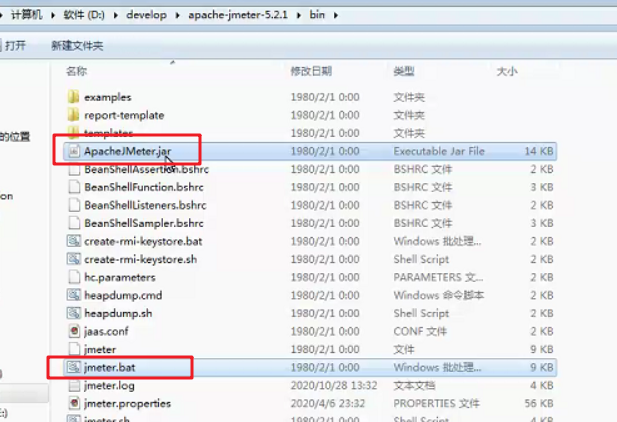Select BeanShellListeners.bshrc file name
This screenshot has height=422, width=617.
[x=145, y=205]
